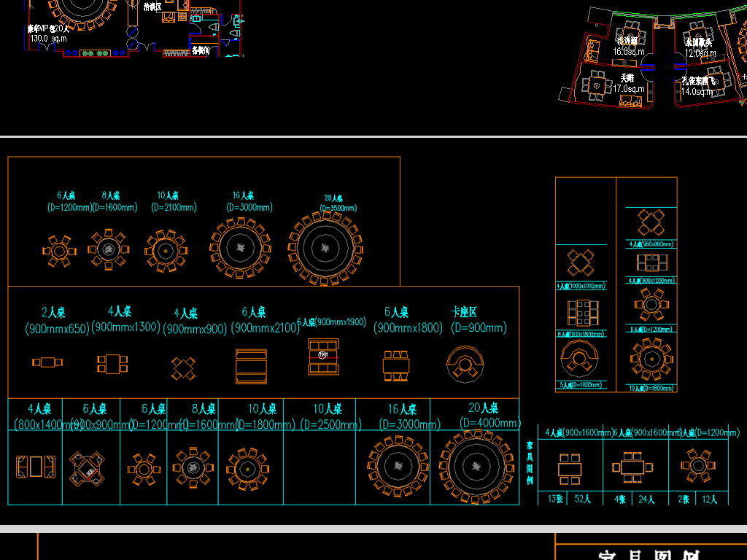Click the 16人桌 D=3000mm table in top row
The image size is (747, 560).
239,248
